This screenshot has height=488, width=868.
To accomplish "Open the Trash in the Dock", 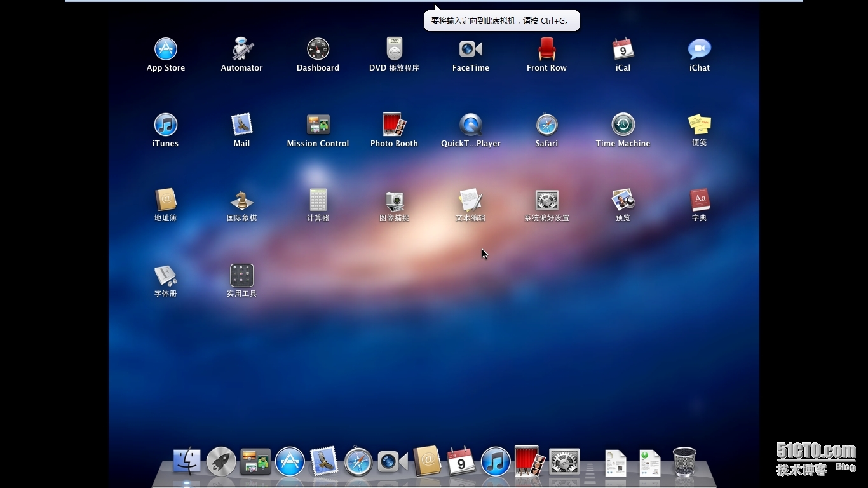I will [684, 461].
